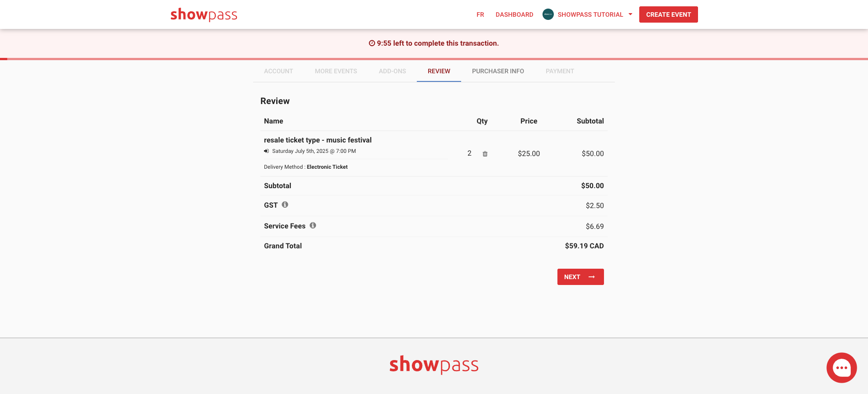The image size is (868, 394).
Task: Switch language to FR
Action: click(x=480, y=14)
